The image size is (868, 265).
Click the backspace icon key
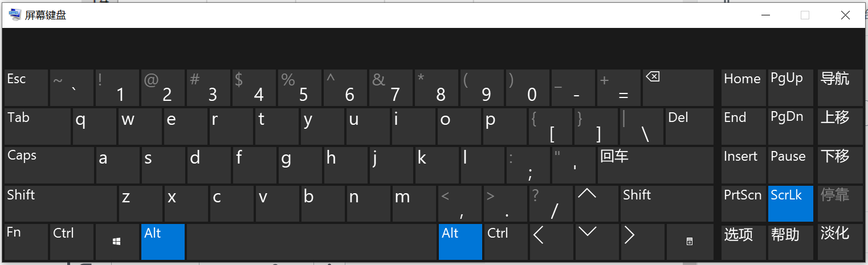pos(678,88)
